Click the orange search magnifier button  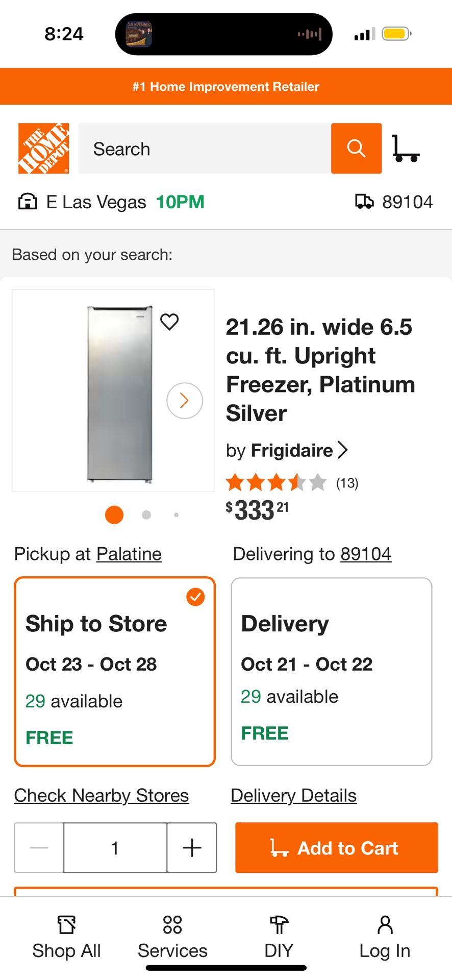[x=356, y=149]
